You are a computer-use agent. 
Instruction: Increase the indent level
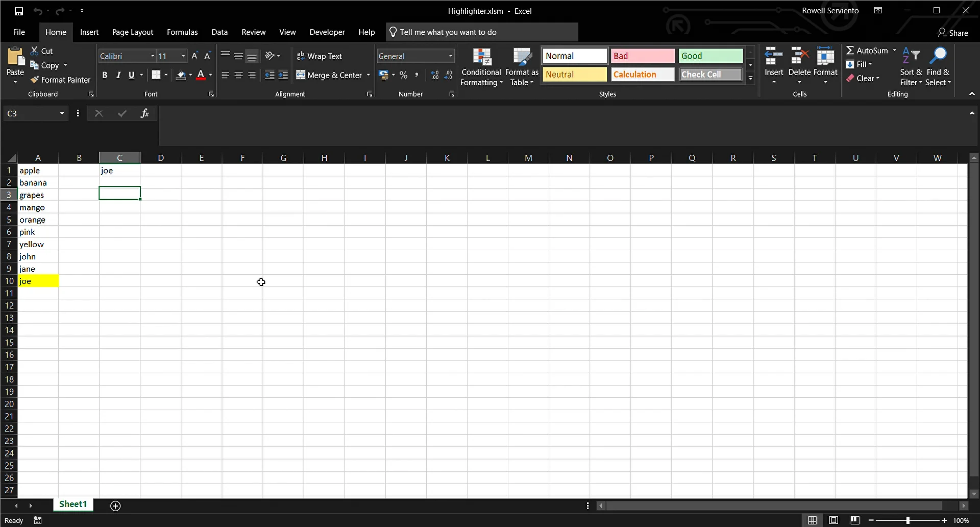pyautogui.click(x=283, y=75)
